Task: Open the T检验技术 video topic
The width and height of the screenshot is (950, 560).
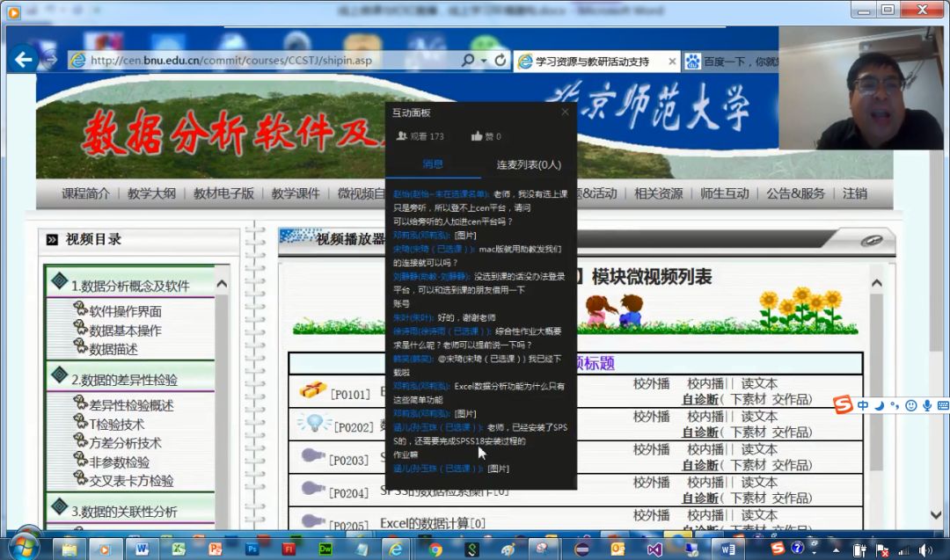Action: point(117,425)
